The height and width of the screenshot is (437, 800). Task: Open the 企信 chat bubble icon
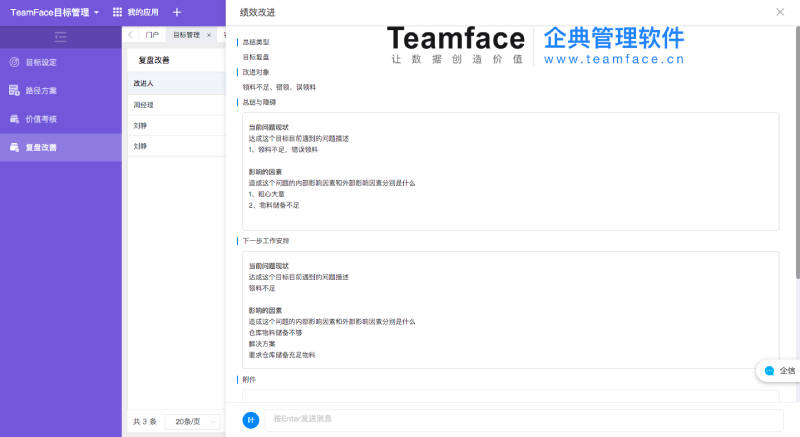769,370
